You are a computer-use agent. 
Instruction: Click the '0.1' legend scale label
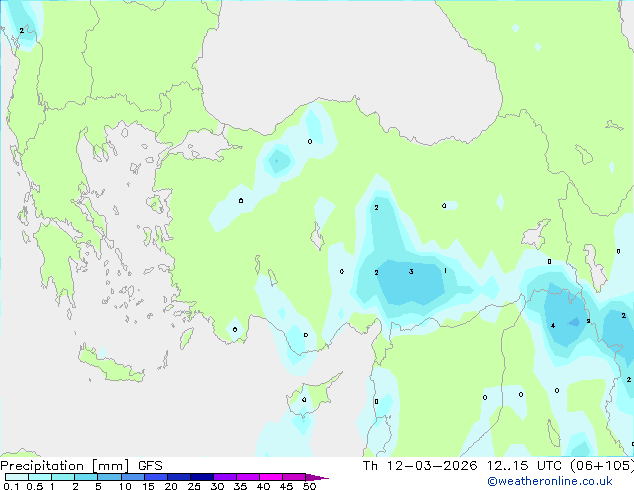click(x=11, y=486)
